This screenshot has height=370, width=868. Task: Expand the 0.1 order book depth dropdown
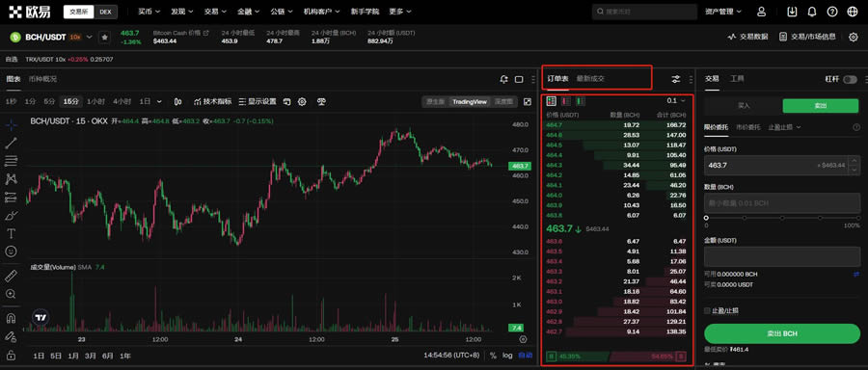676,100
